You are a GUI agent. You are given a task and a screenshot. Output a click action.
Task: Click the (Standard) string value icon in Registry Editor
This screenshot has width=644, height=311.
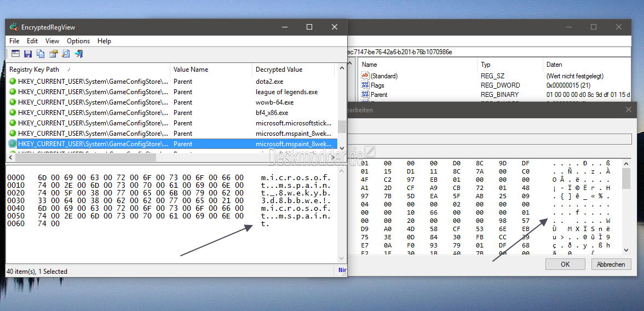365,76
